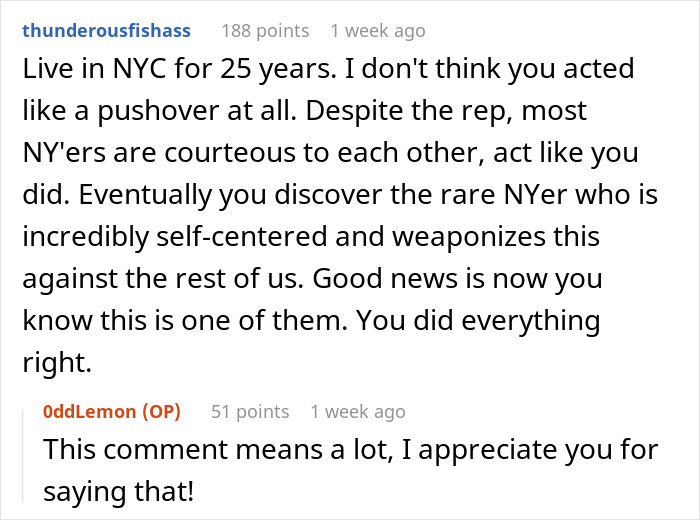The image size is (700, 520).
Task: Click the reply line 'This comment means a lot'
Action: pos(351,450)
